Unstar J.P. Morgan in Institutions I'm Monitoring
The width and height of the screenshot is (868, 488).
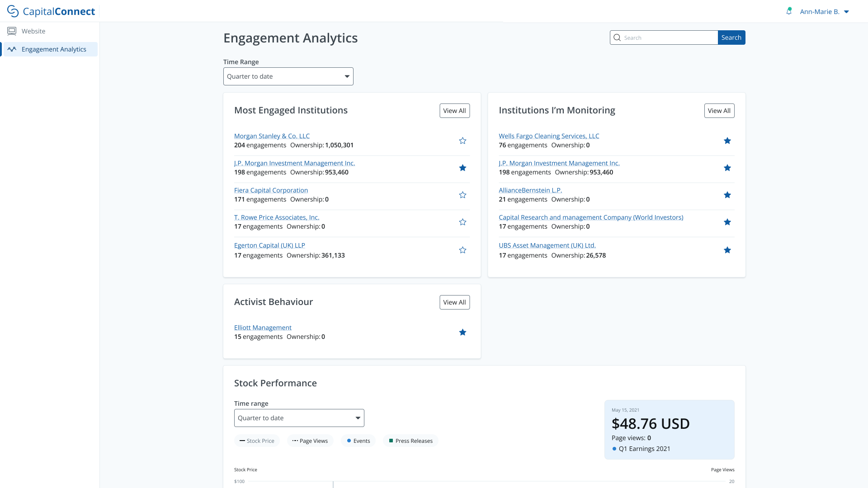[727, 168]
